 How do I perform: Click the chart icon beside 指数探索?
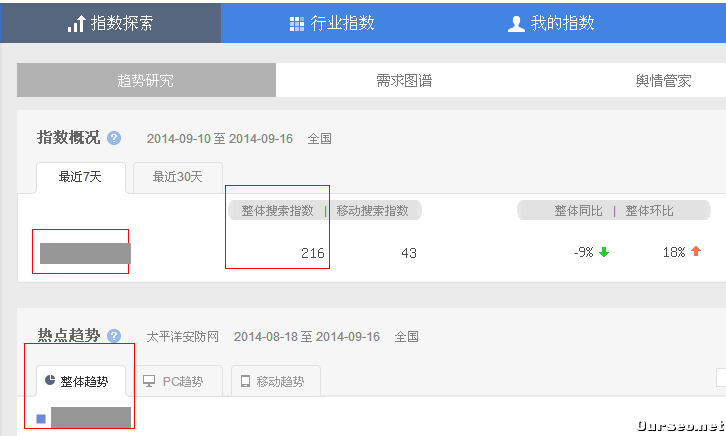pyautogui.click(x=76, y=23)
